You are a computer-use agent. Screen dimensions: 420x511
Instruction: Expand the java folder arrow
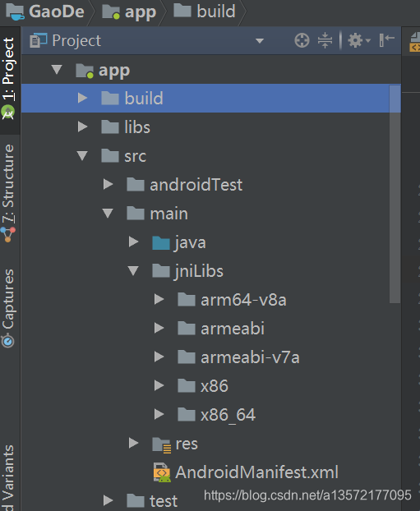(x=133, y=242)
